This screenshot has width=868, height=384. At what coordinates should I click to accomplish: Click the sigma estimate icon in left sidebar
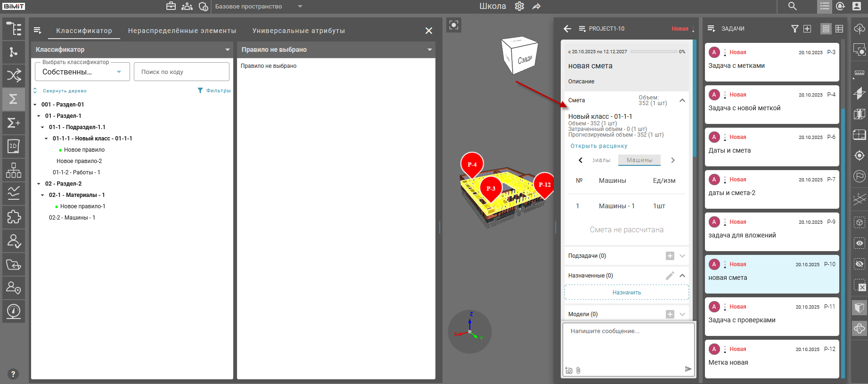click(13, 99)
